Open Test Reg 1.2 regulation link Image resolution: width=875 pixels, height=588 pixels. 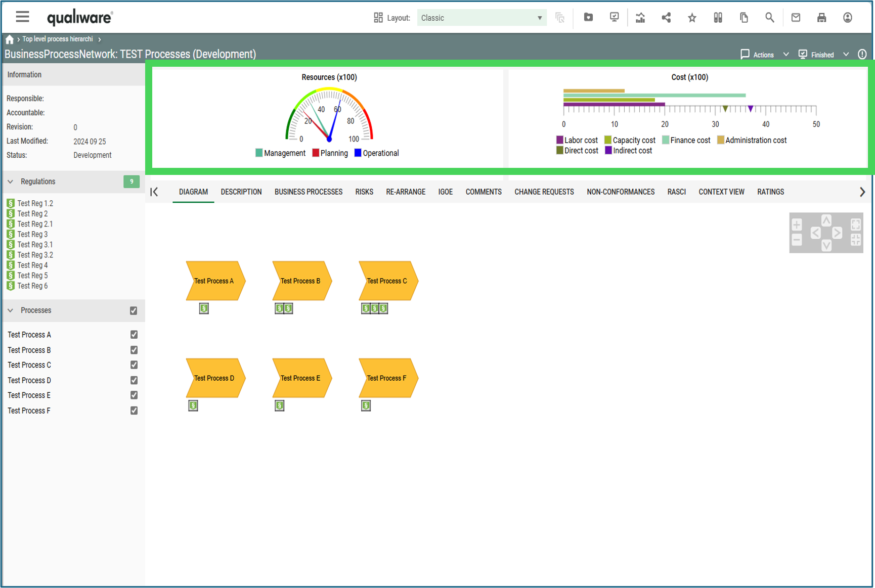coord(35,203)
